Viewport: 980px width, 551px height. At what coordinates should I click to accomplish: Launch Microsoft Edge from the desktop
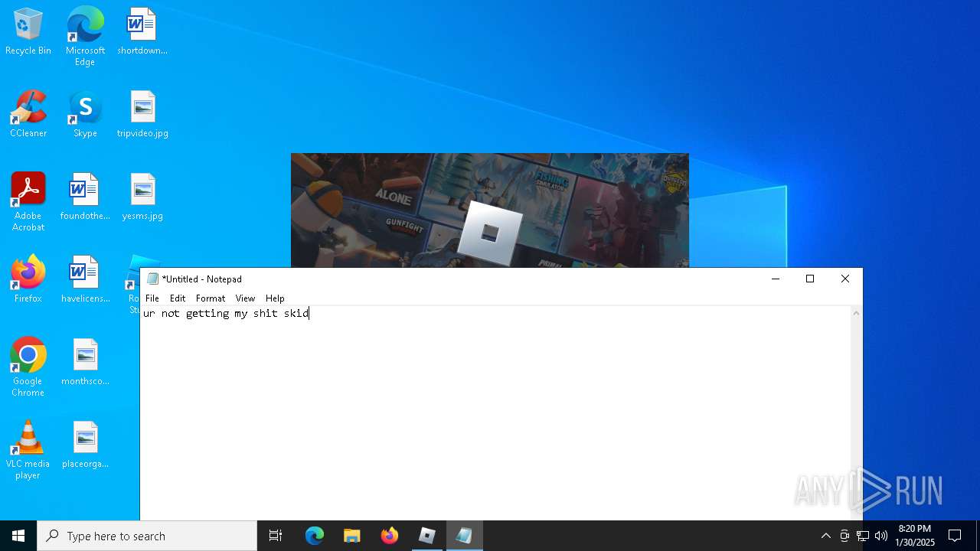(x=85, y=37)
